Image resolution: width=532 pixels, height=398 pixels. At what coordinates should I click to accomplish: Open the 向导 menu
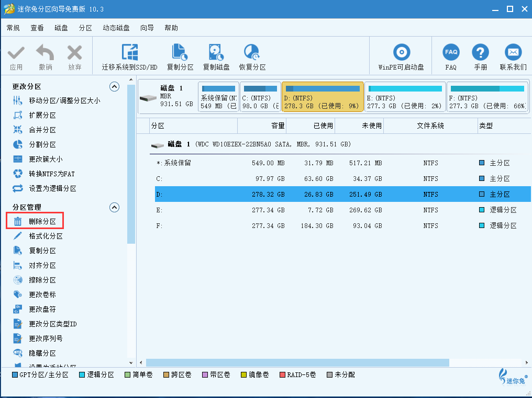[x=147, y=28]
